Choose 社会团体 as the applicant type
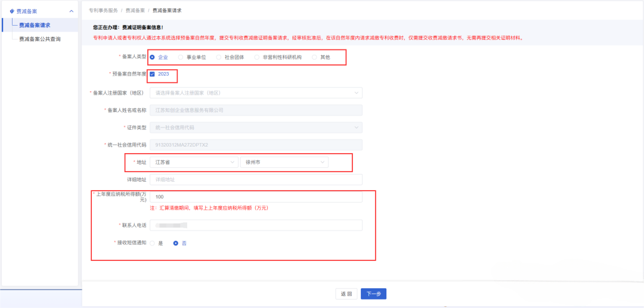Screen dimensions: 644x308 coord(219,57)
